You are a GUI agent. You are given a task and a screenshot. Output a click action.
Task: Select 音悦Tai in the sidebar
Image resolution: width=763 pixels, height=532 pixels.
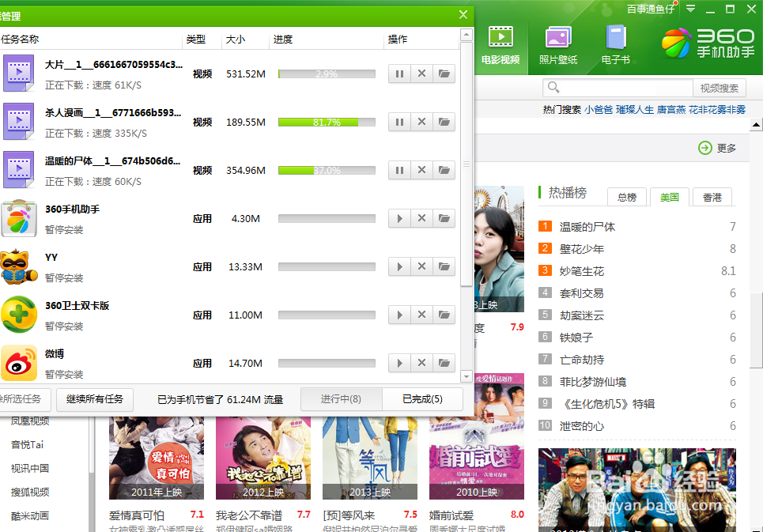coord(27,444)
